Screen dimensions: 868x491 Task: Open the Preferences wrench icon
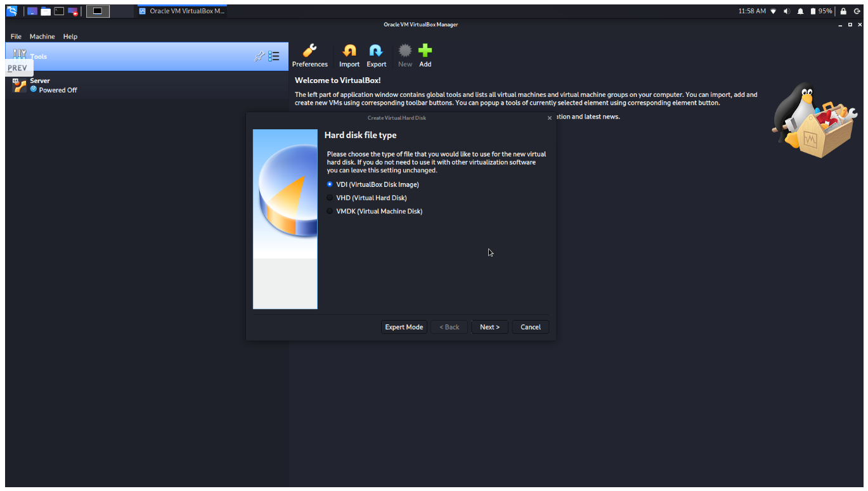pos(309,51)
